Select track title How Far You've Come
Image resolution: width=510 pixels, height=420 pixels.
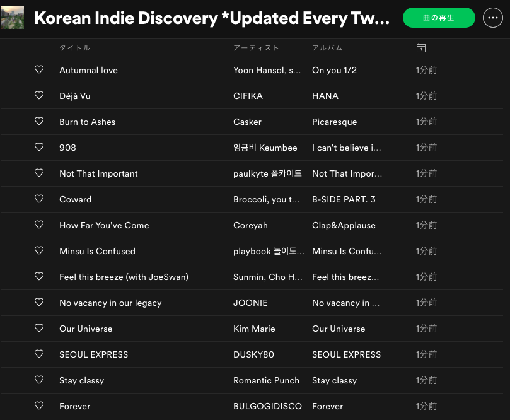point(104,226)
